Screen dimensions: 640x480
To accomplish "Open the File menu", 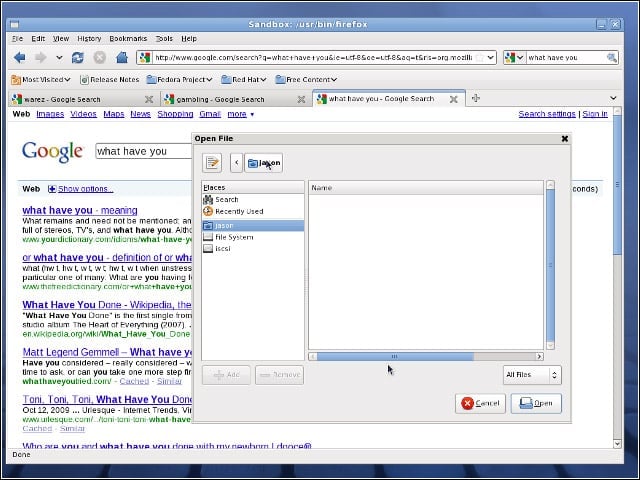I will point(17,38).
